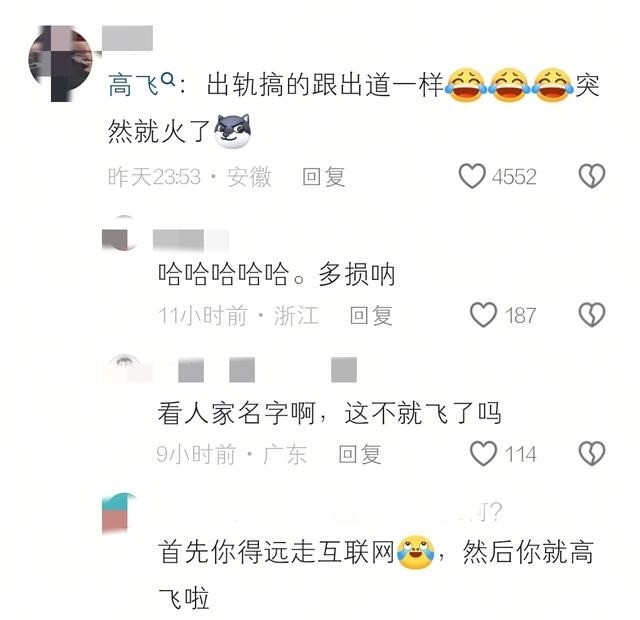The height and width of the screenshot is (620, 640).
Task: Reply to the 安徽 comment
Action: (x=324, y=177)
